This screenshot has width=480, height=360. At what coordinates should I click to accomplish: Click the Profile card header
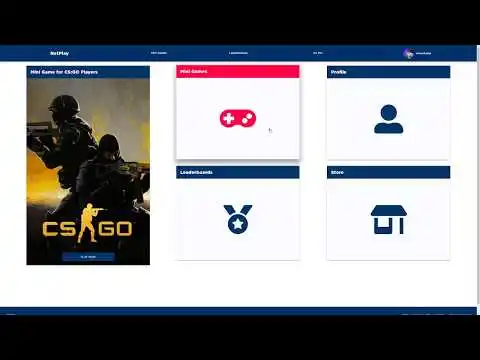coord(389,72)
